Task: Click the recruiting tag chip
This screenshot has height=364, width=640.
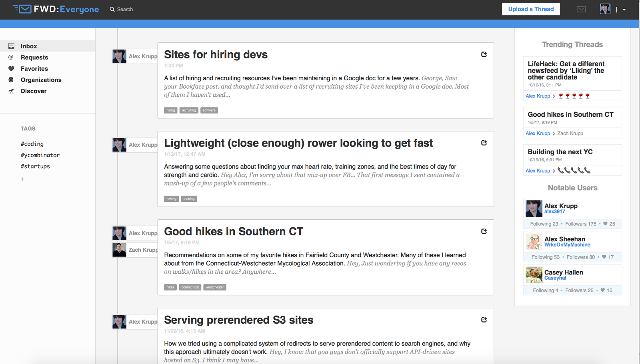Action: (x=189, y=110)
